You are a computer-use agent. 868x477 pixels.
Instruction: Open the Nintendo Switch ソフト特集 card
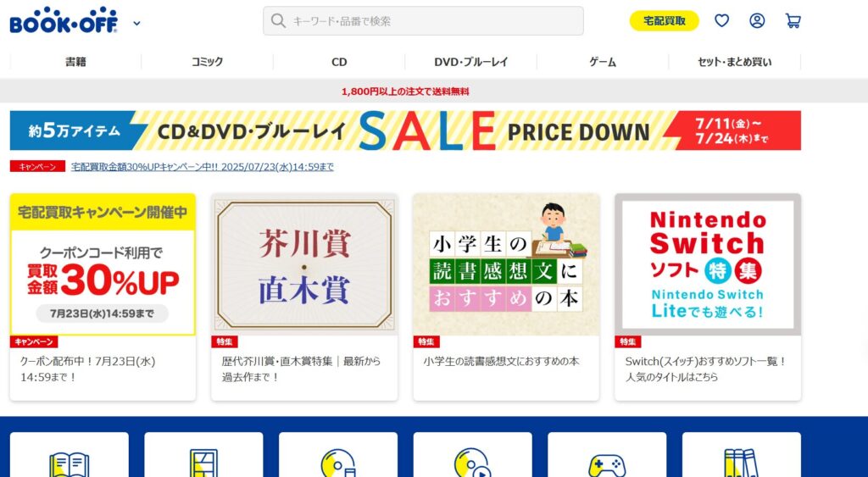tap(708, 297)
